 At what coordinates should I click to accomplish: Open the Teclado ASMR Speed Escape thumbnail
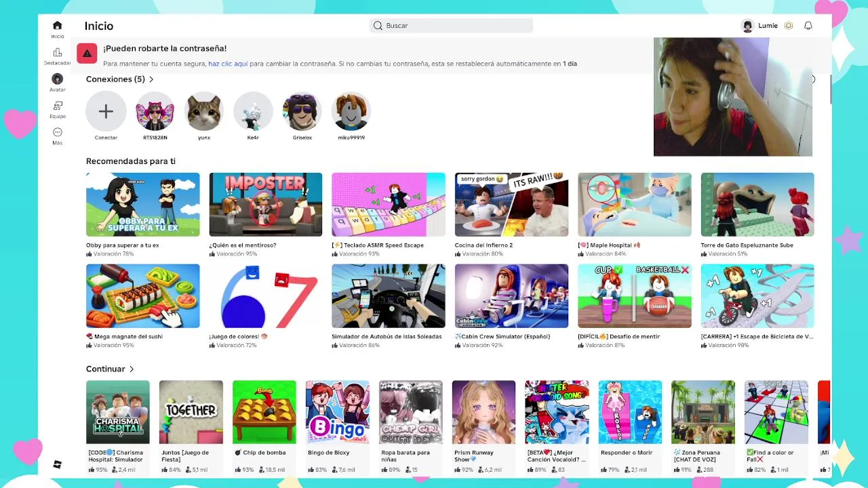[389, 205]
